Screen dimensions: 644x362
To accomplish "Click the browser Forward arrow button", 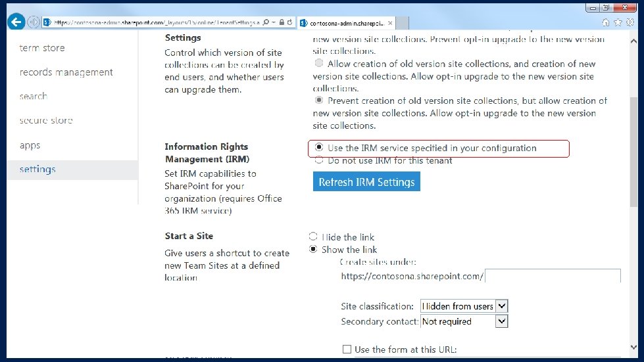I will tap(34, 22).
